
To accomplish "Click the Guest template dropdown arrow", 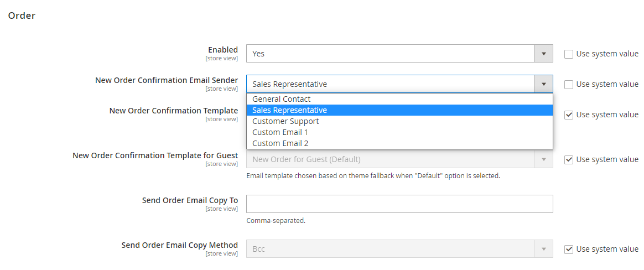I will 543,159.
